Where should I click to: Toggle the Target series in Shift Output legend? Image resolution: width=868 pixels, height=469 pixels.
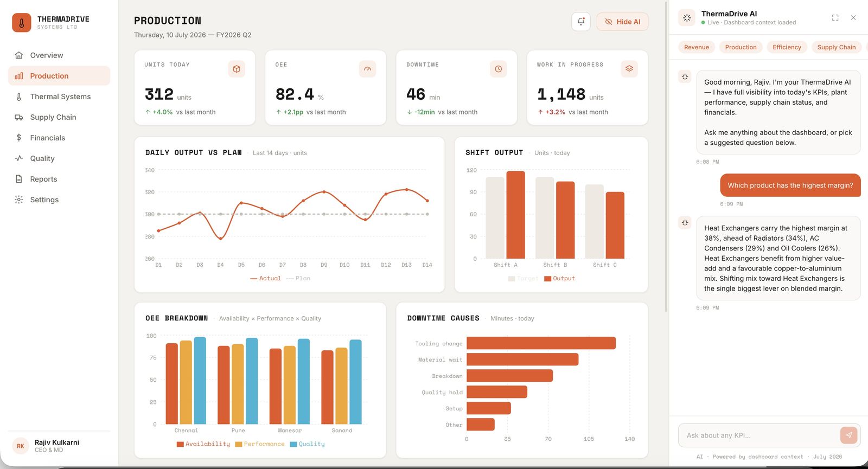point(523,279)
